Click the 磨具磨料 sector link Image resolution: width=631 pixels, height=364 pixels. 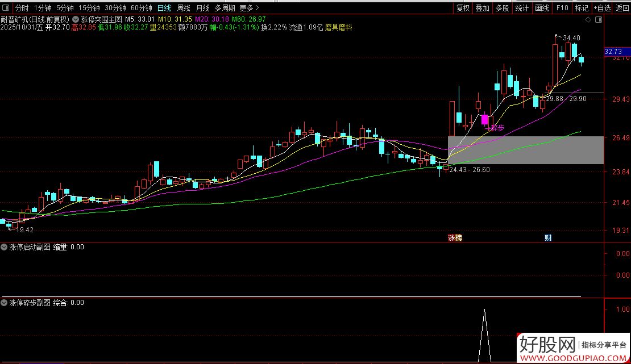tap(338, 27)
